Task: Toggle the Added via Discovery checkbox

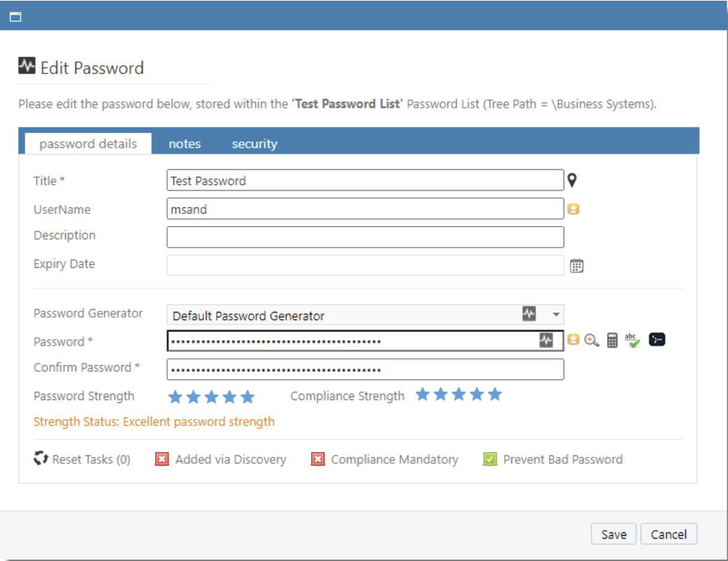Action: (x=162, y=460)
